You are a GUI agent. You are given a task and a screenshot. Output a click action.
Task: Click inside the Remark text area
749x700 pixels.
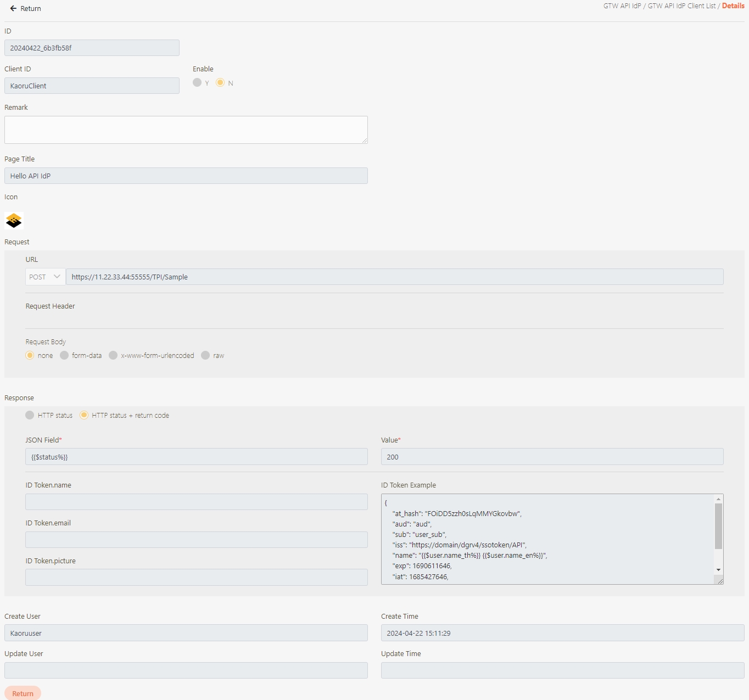click(x=186, y=130)
